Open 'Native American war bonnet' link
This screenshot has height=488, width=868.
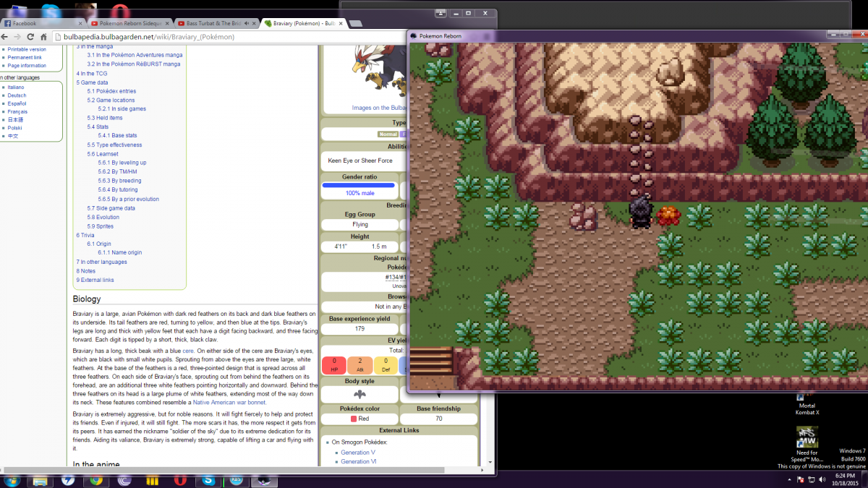(x=229, y=402)
